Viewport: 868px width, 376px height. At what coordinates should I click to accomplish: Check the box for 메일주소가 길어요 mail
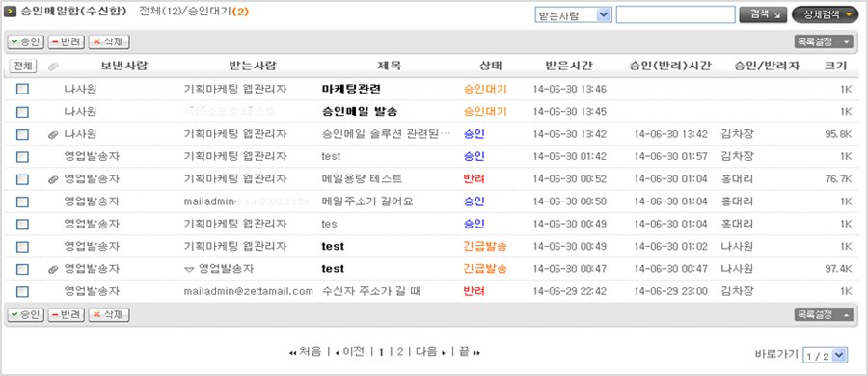click(x=22, y=201)
